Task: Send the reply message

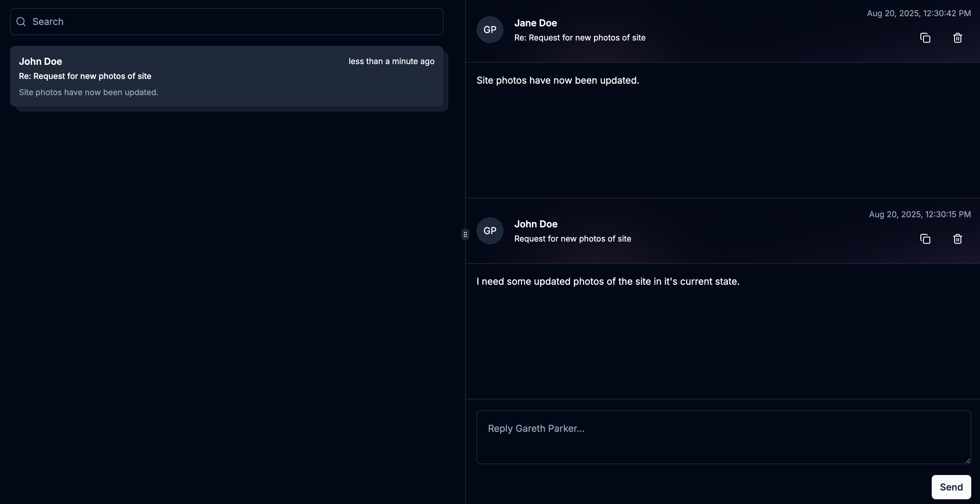Action: (951, 487)
